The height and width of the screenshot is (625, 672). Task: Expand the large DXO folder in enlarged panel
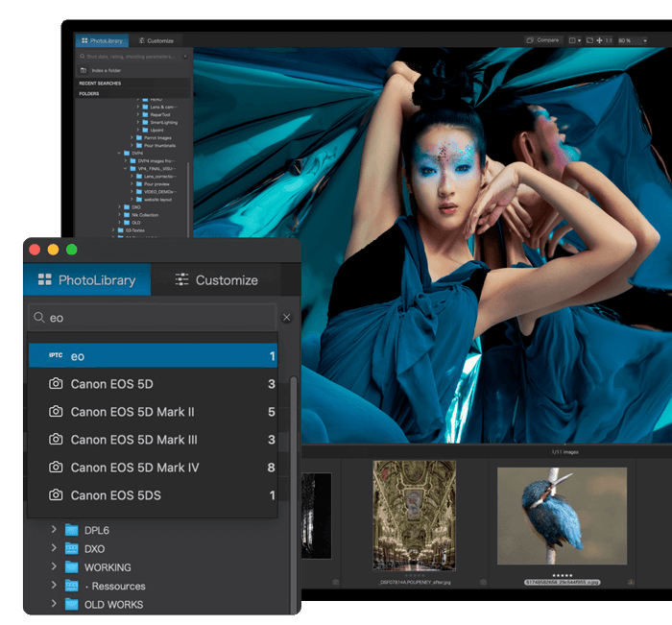[54, 548]
